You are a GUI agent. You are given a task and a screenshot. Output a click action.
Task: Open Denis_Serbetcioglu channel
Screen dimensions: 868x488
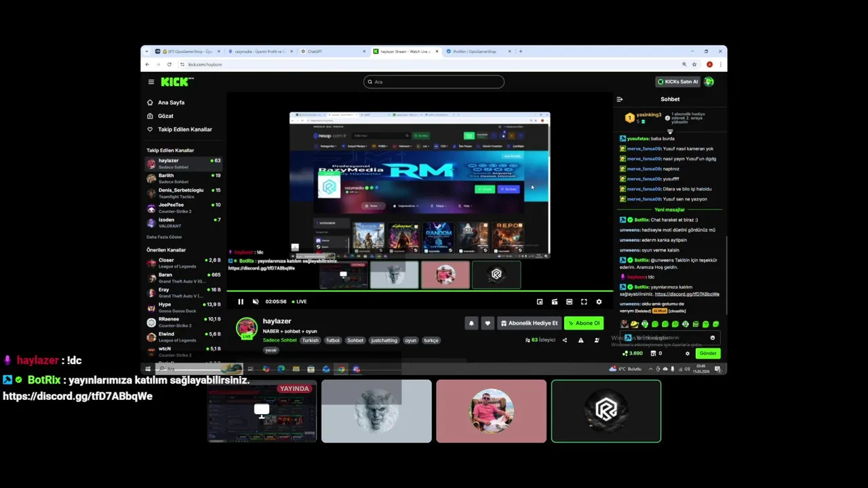point(184,193)
